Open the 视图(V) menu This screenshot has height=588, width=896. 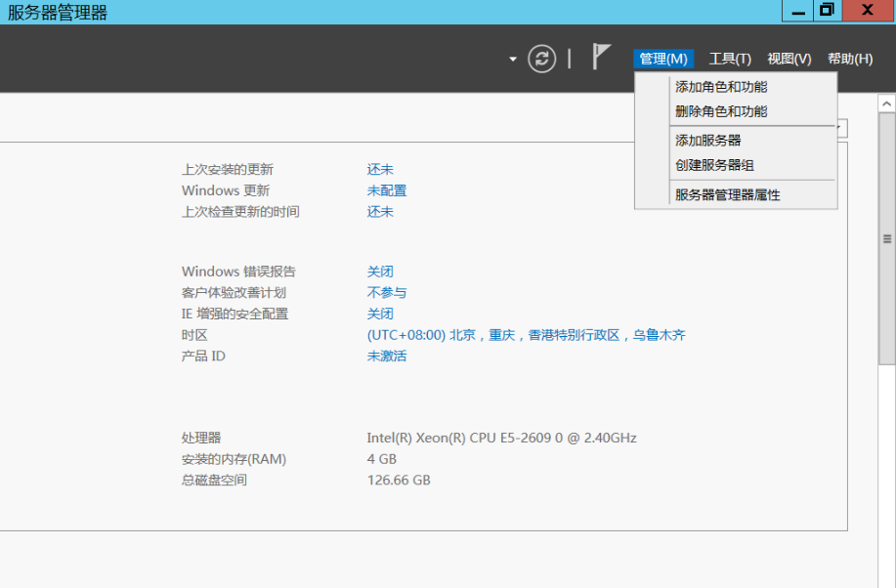(x=789, y=59)
